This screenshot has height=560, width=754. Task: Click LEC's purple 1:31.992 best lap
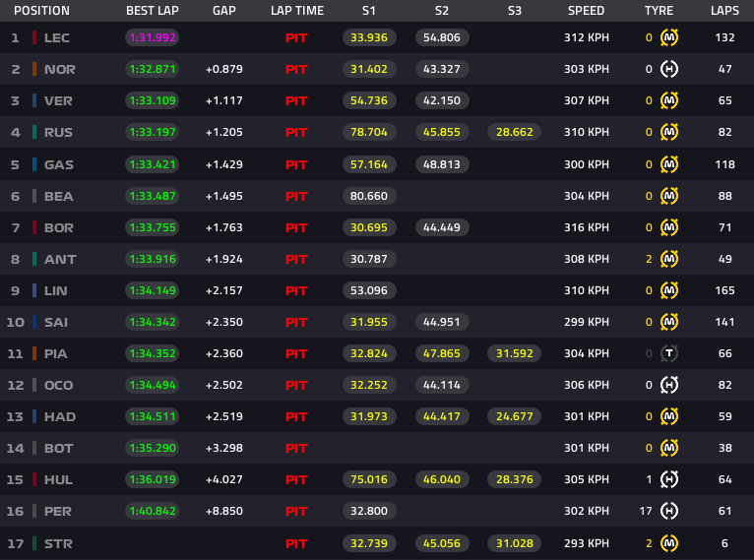151,37
